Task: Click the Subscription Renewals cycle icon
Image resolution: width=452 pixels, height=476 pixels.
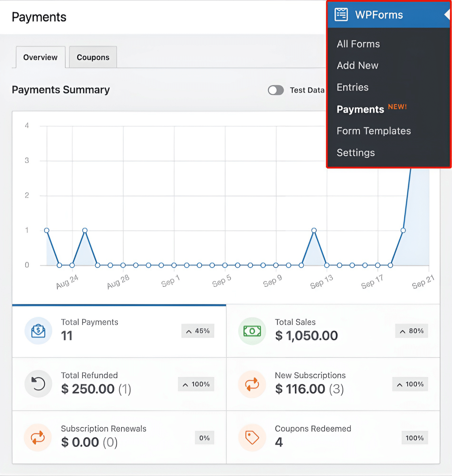Action: point(38,437)
